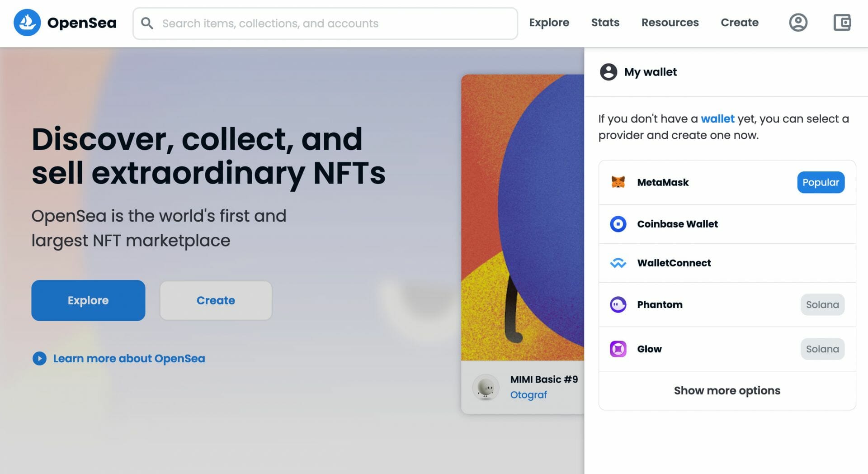Click the Discover, collect, and sell headline
The height and width of the screenshot is (474, 868).
pyautogui.click(x=208, y=156)
